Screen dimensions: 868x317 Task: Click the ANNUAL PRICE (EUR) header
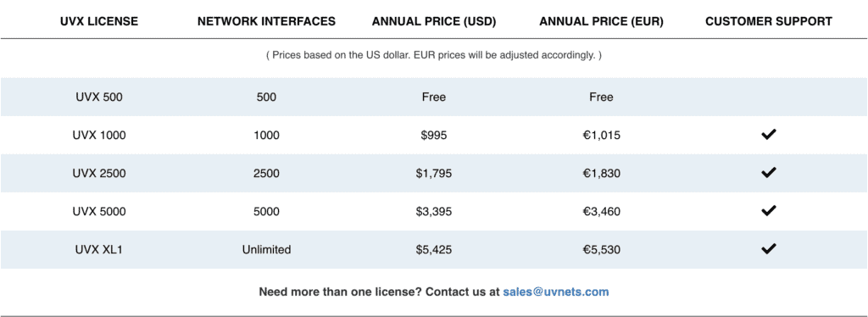pos(601,21)
